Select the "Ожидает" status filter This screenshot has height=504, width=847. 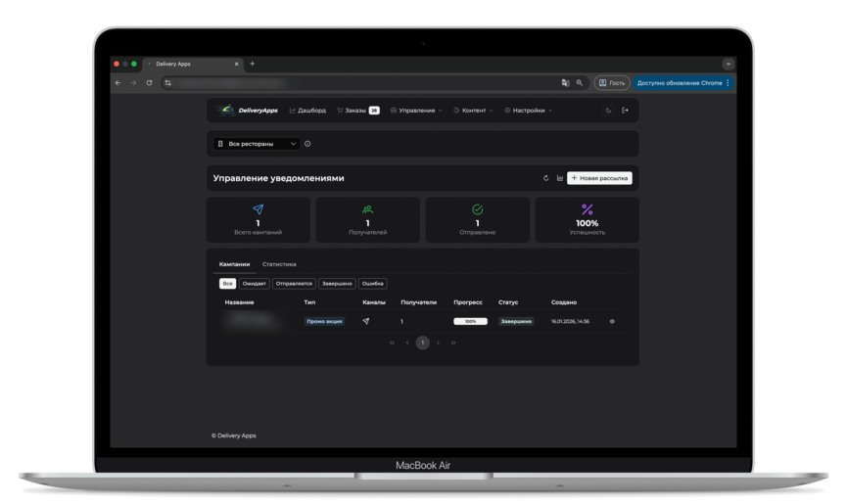254,284
